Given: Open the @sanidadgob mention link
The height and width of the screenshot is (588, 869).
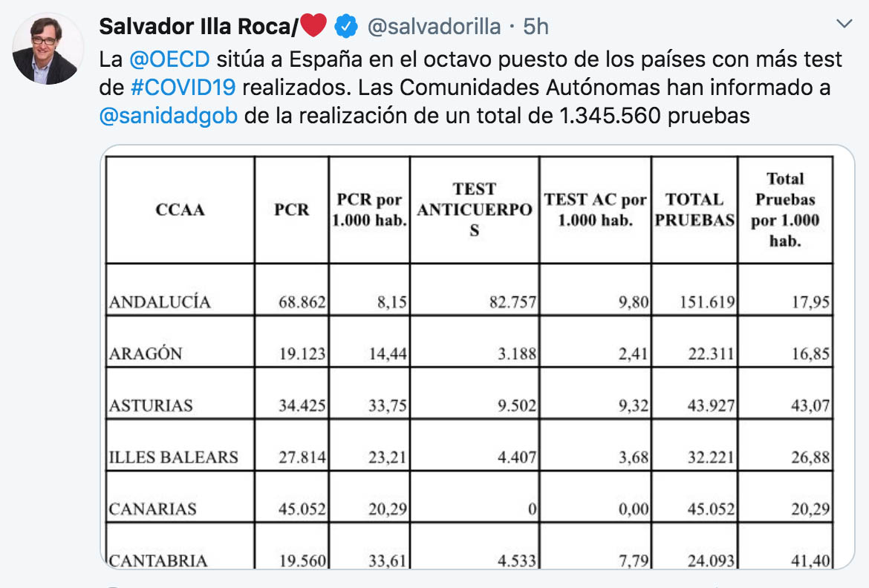Looking at the screenshot, I should 169,116.
